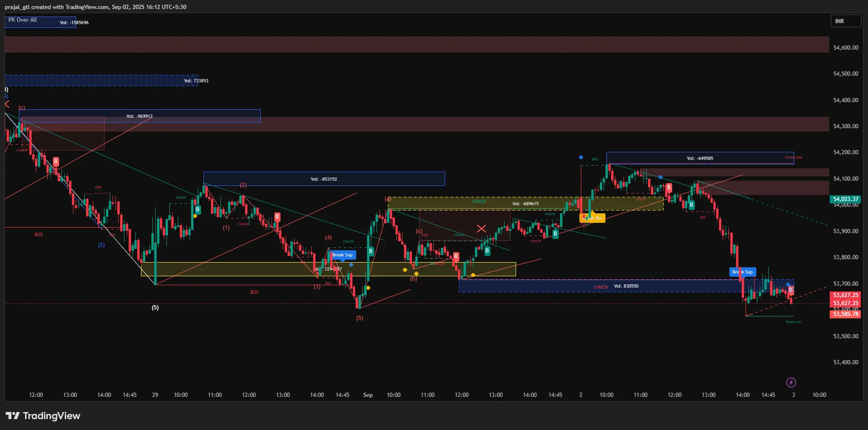Select the red (3) wave label
The image size is (868, 430).
(317, 287)
